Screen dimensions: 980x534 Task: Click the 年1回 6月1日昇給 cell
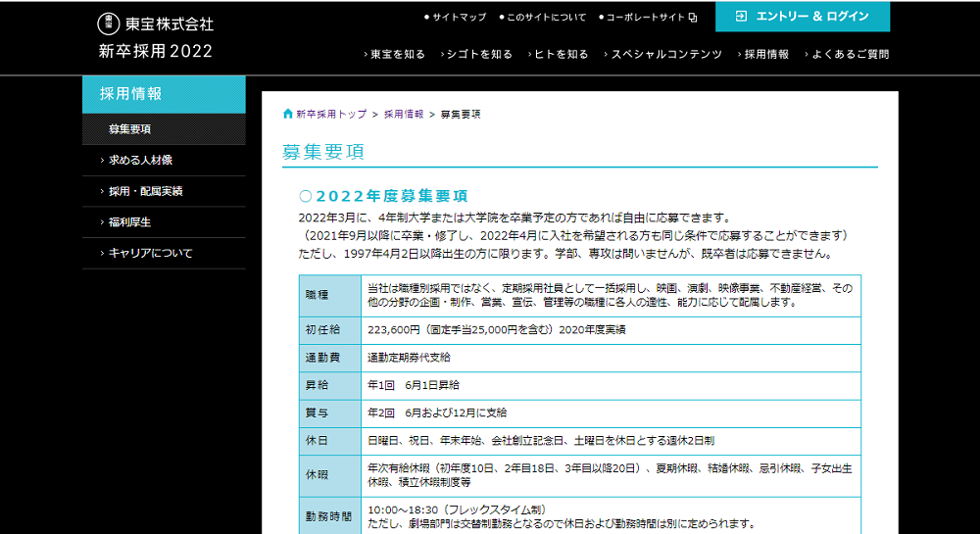tap(611, 385)
